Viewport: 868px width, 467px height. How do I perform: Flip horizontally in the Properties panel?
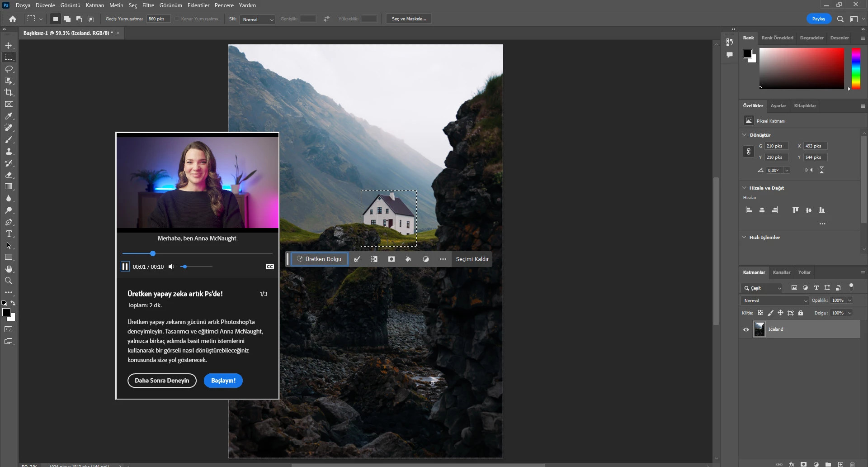[809, 170]
